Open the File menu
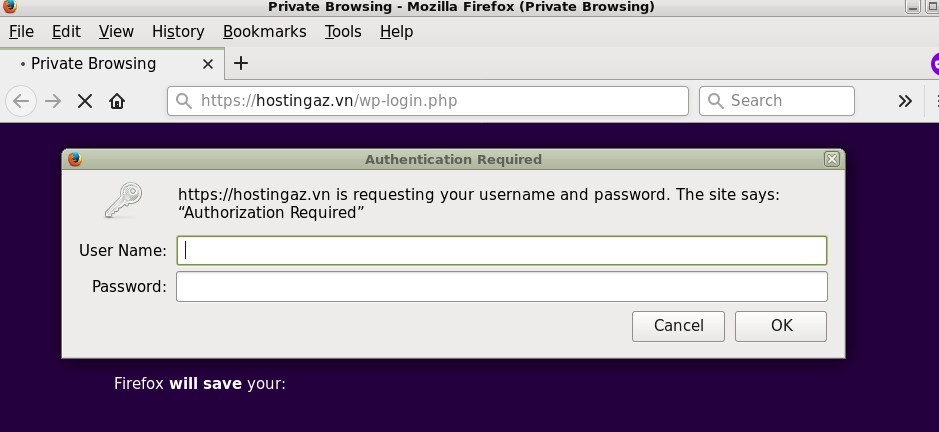The height and width of the screenshot is (432, 939). (22, 32)
